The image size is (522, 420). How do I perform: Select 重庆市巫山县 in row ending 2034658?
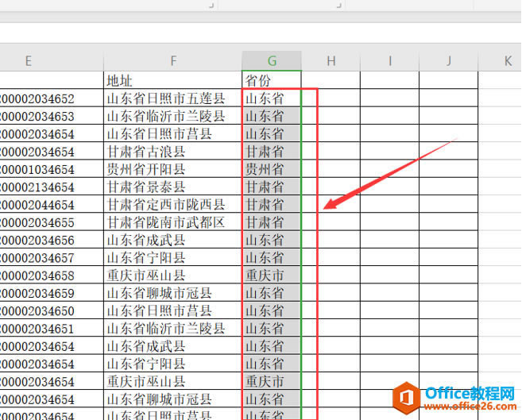point(172,275)
